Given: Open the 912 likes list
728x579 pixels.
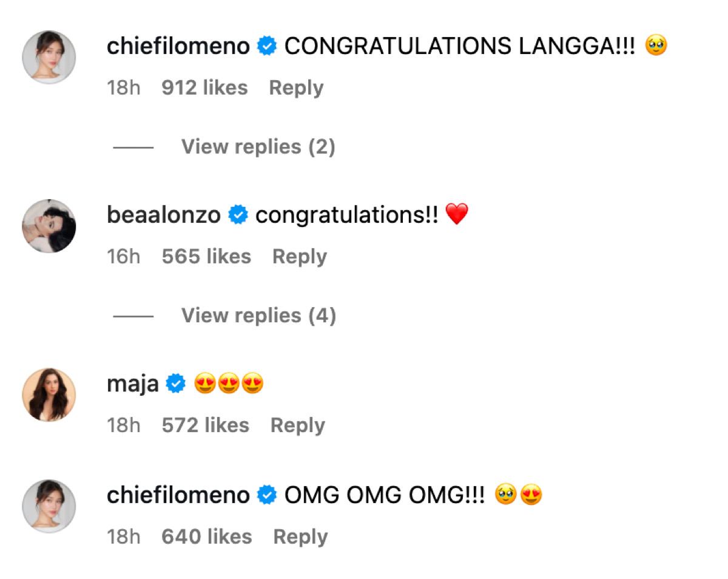Looking at the screenshot, I should tap(204, 88).
